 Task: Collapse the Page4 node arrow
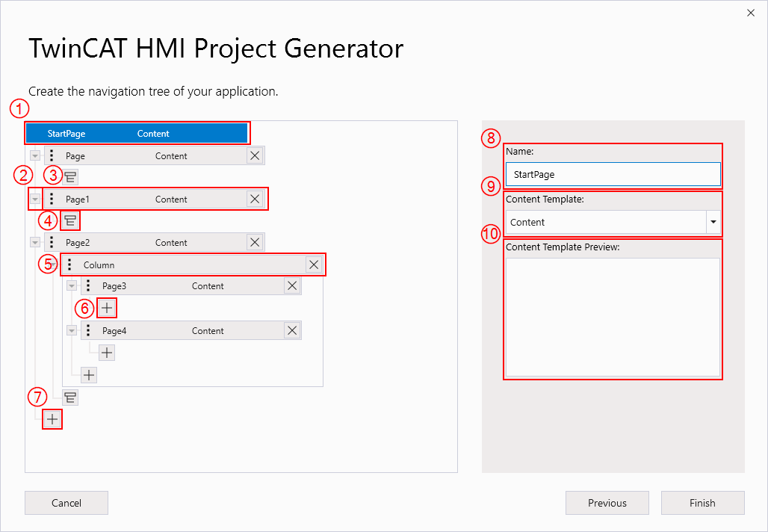72,331
